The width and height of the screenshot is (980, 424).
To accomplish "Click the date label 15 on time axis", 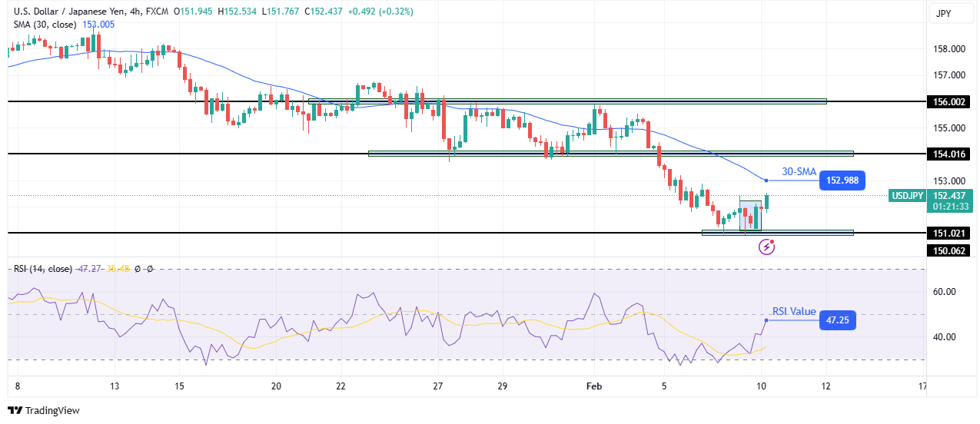I will tap(179, 386).
